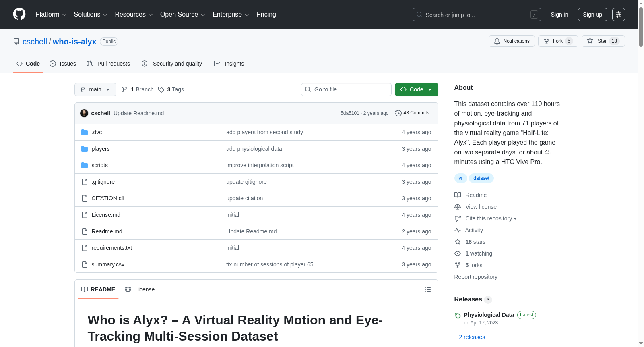Open commit 'fix number of sessions of player 65'
The image size is (644, 347).
tap(270, 264)
